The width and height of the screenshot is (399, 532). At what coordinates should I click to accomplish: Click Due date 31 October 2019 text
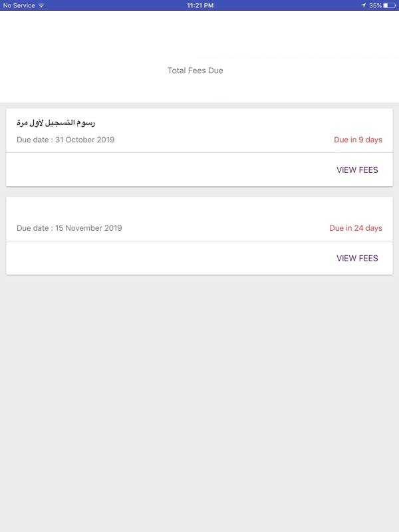click(66, 140)
